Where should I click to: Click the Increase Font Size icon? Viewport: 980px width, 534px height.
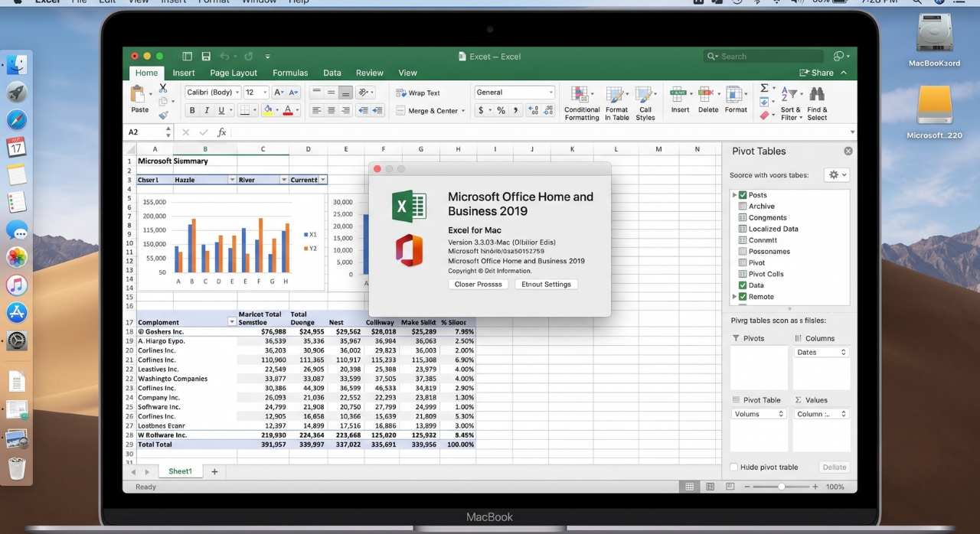(x=279, y=93)
